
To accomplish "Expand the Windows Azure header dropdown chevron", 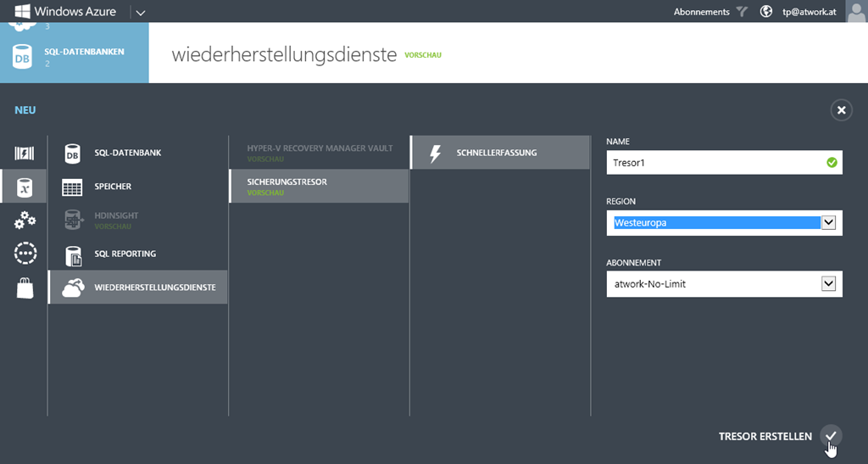I will pos(141,12).
